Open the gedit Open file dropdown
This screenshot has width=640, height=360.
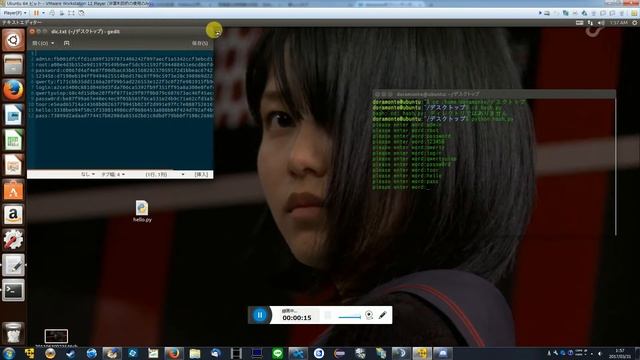(x=43, y=43)
